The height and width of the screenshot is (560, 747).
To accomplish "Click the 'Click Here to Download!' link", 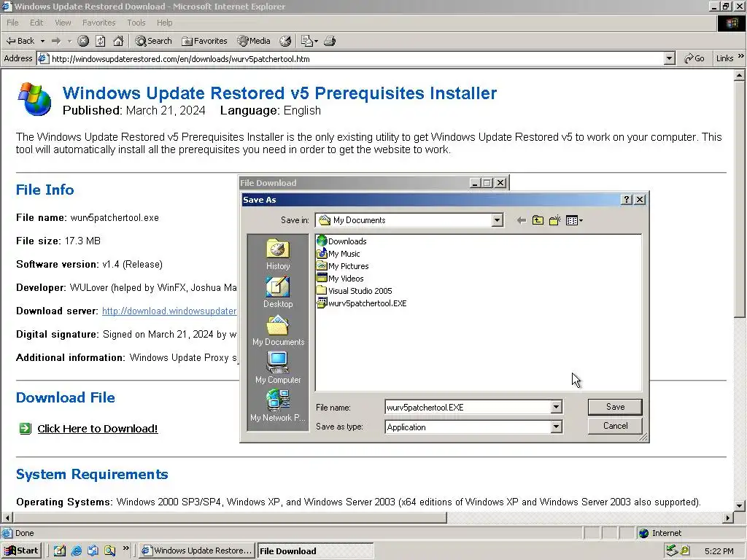I will (x=98, y=429).
